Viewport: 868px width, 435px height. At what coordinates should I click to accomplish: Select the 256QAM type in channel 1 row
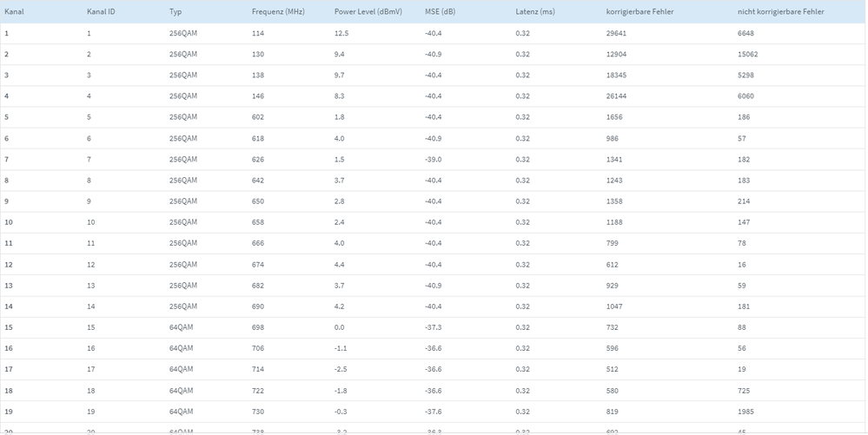(x=183, y=33)
